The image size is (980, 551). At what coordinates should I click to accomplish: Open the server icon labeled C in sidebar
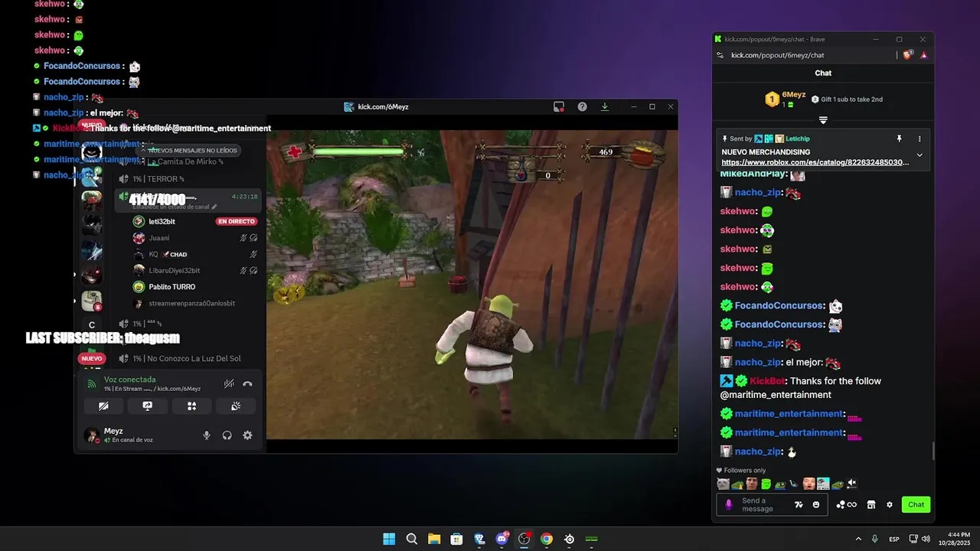[92, 326]
